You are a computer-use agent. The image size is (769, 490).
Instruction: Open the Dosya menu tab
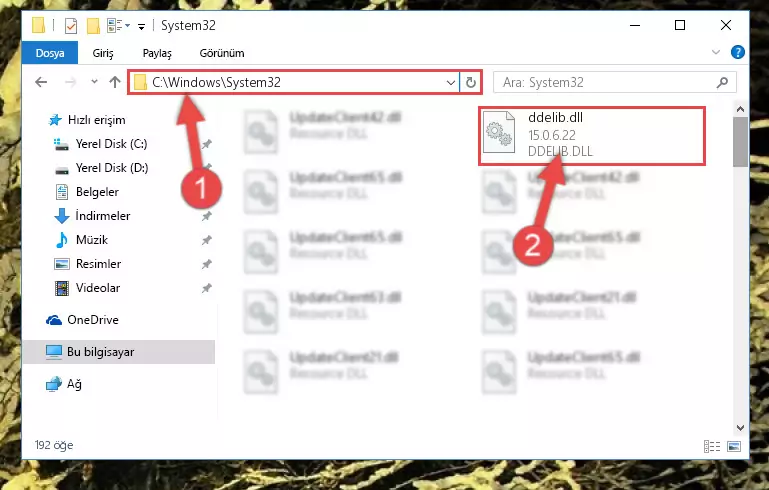50,53
